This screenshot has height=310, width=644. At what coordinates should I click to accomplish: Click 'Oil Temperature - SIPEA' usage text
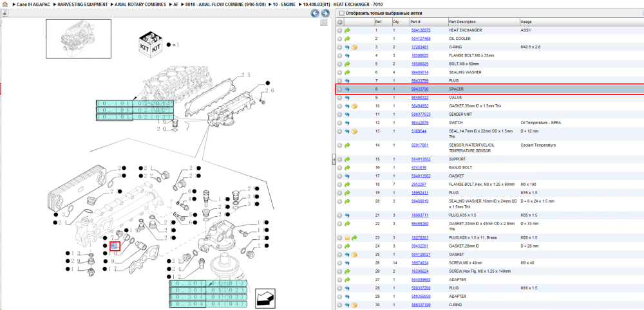pyautogui.click(x=540, y=123)
